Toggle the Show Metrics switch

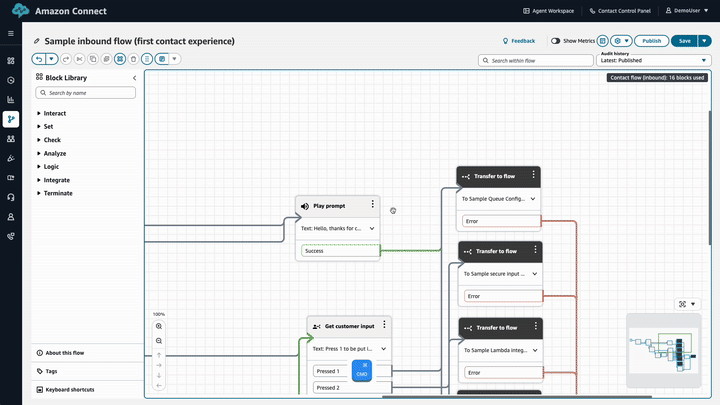(x=556, y=41)
